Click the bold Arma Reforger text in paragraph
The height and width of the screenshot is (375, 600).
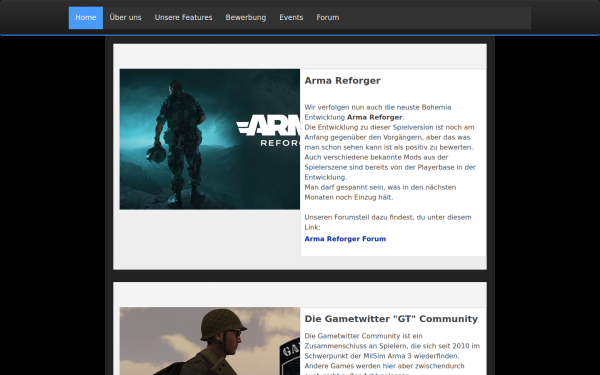(x=375, y=117)
